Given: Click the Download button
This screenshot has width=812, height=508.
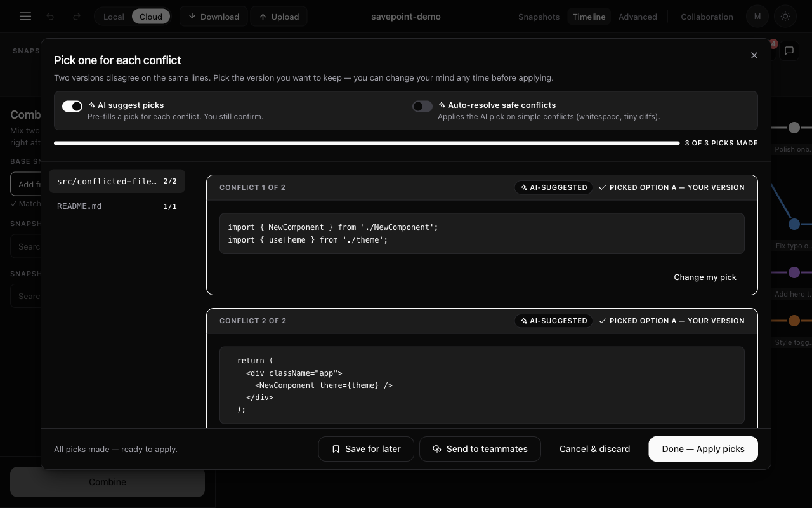Looking at the screenshot, I should [x=214, y=17].
